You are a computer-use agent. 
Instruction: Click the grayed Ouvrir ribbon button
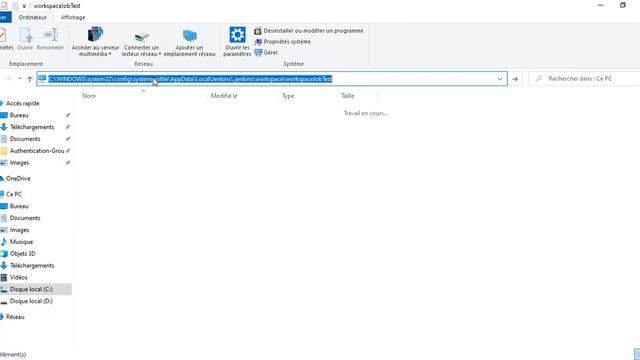coord(25,40)
